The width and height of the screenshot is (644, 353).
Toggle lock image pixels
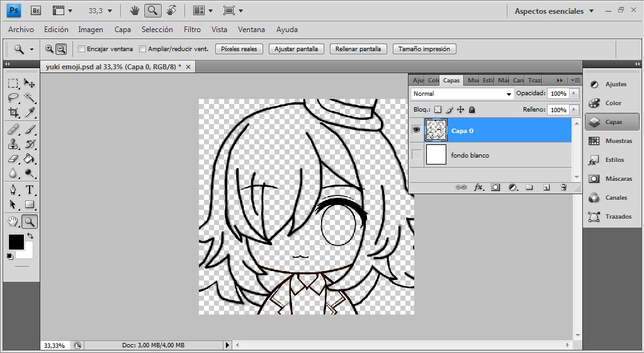(449, 110)
